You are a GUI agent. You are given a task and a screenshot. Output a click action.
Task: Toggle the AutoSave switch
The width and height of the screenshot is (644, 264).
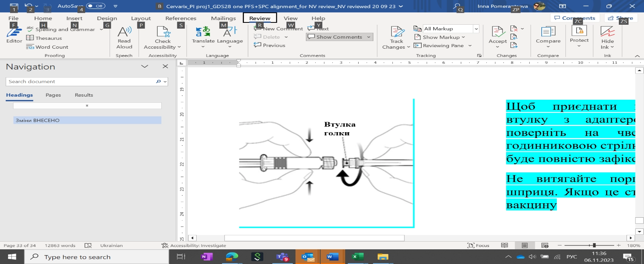coord(96,6)
